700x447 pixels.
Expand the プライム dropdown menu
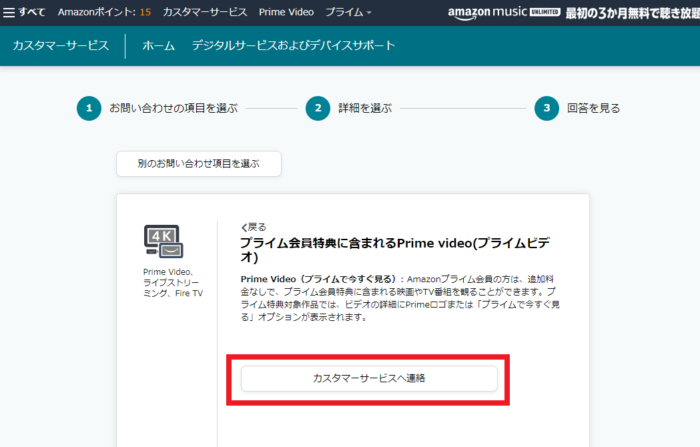(348, 12)
